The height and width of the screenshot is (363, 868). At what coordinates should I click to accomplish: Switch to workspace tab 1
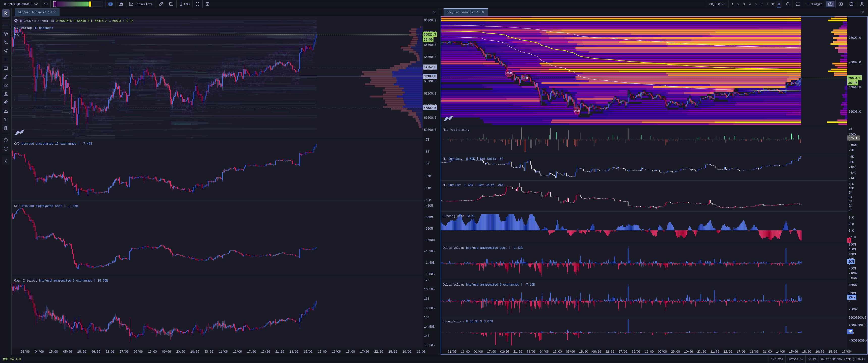pyautogui.click(x=732, y=4)
